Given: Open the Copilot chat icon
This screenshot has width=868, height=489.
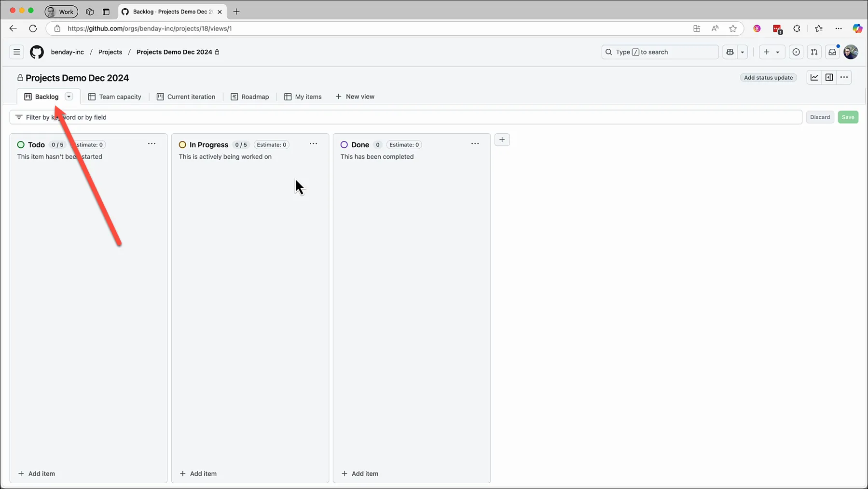Looking at the screenshot, I should tap(730, 52).
